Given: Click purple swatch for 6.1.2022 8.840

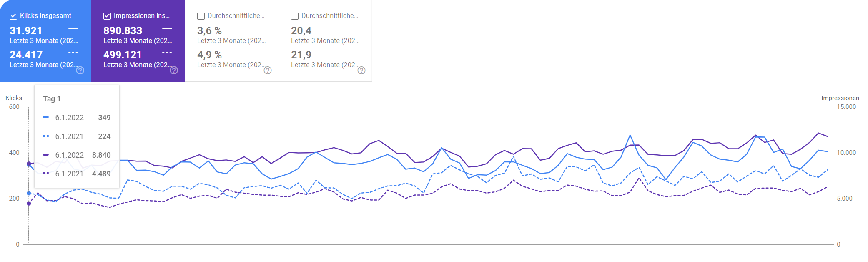Looking at the screenshot, I should (46, 155).
